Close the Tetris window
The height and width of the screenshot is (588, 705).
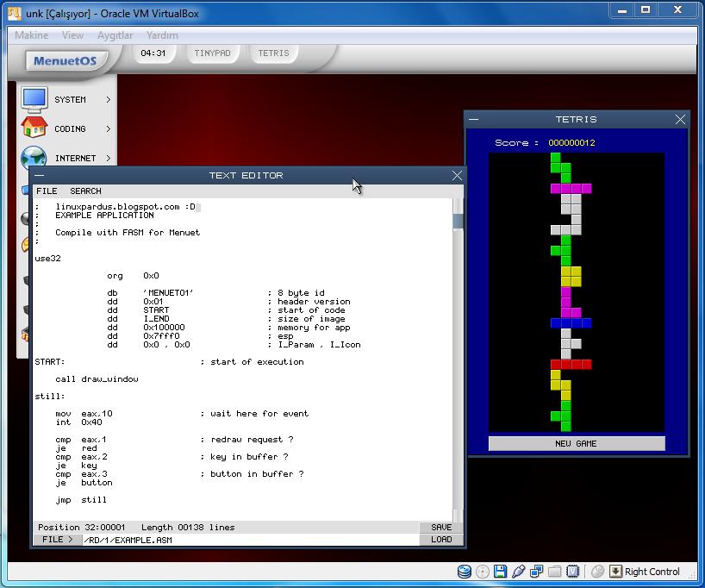[x=680, y=119]
